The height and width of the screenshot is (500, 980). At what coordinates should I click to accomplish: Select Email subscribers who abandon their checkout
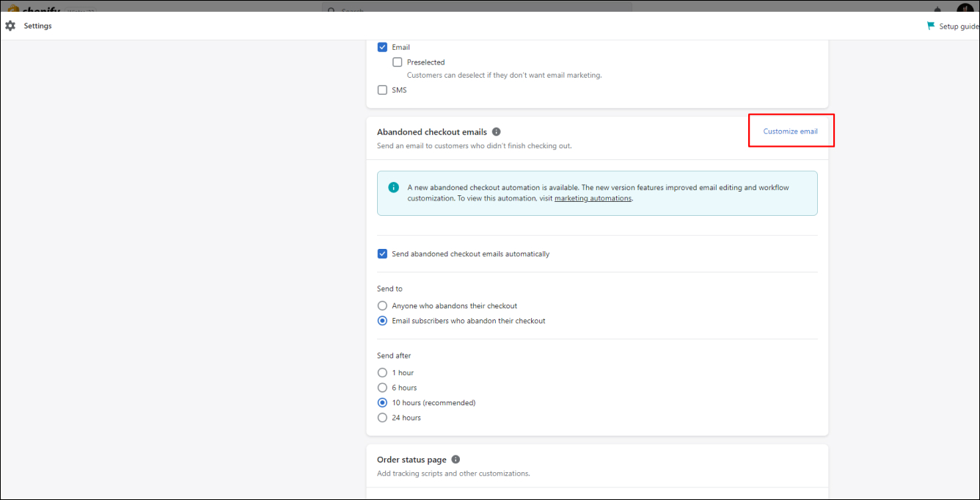pyautogui.click(x=382, y=321)
